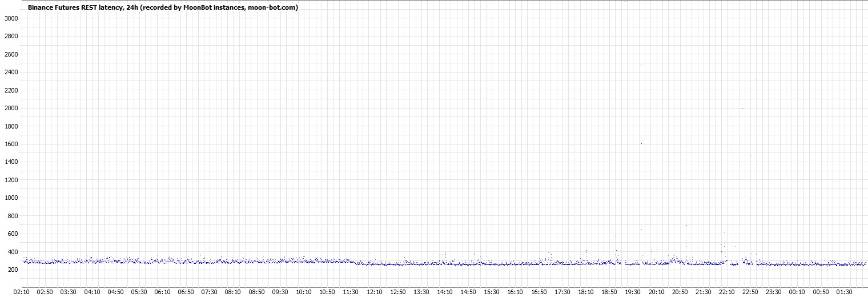Screen dimensions: 868x297
Task: Click the 12:10 time axis label
Action: (x=374, y=292)
